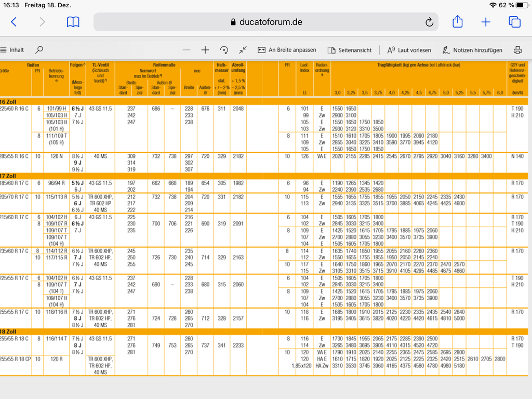
Task: Click the Abrollumfang column header
Action: click(x=238, y=68)
